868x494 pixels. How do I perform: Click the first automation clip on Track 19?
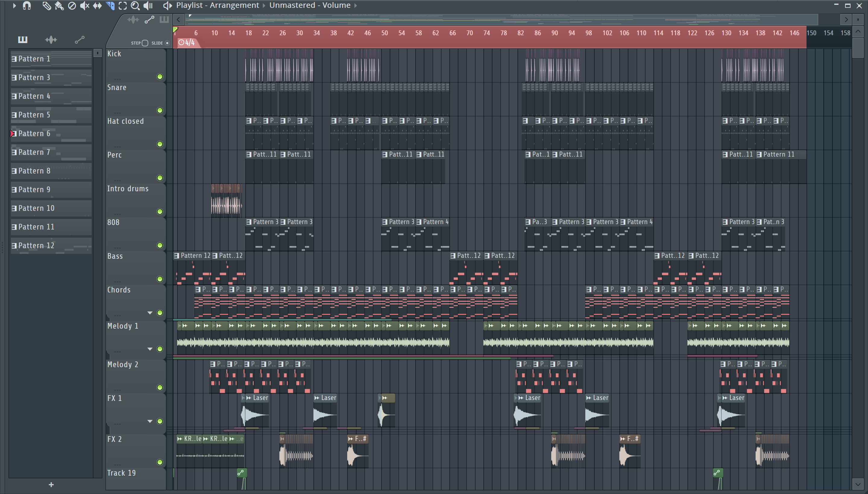click(x=242, y=478)
